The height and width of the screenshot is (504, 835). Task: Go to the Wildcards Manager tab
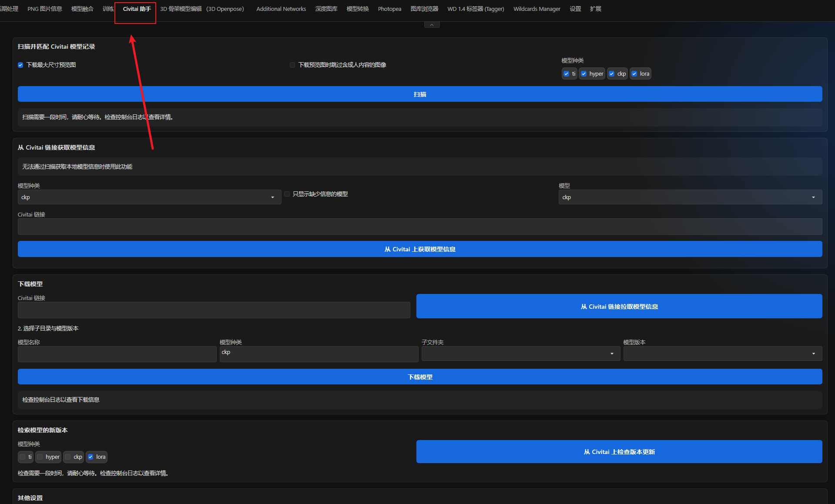coord(537,9)
